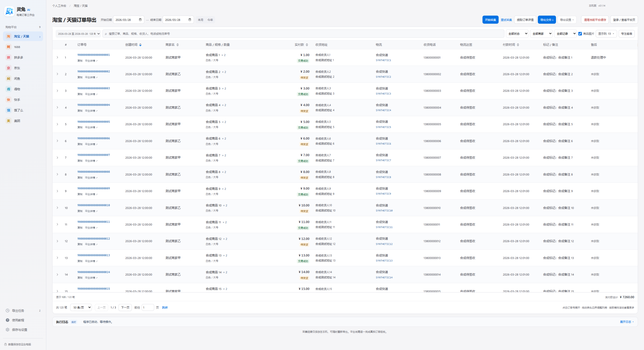
Task: Click the 导出文件 button
Action: (547, 20)
